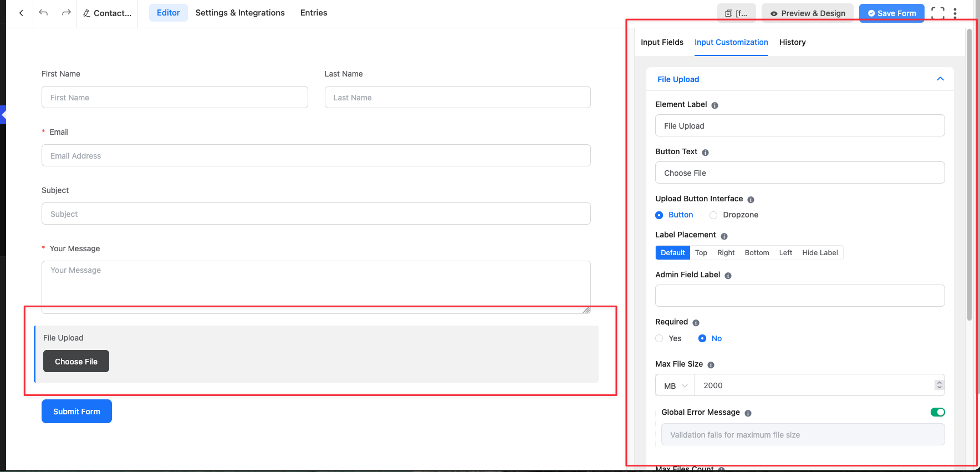Click the info icon beside Required

696,323
